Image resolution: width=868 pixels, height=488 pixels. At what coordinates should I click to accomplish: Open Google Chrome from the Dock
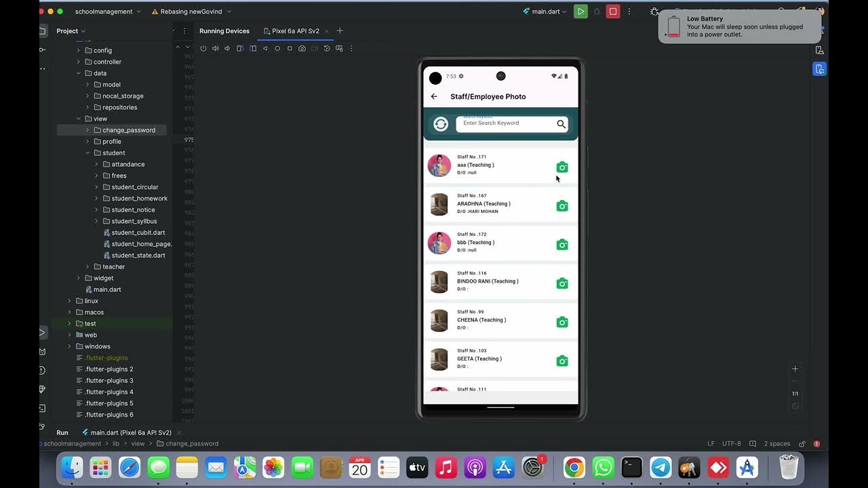[x=574, y=467]
